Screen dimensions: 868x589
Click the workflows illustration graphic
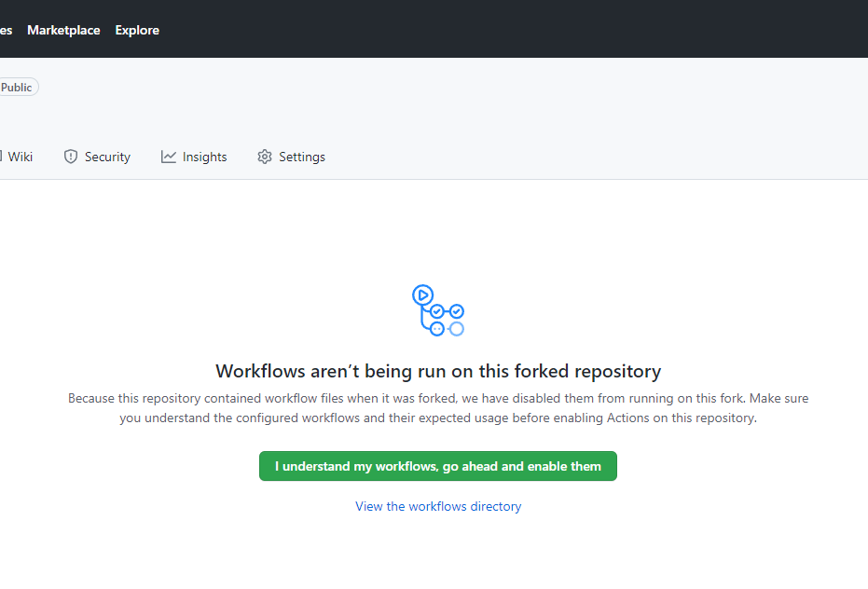pos(437,308)
